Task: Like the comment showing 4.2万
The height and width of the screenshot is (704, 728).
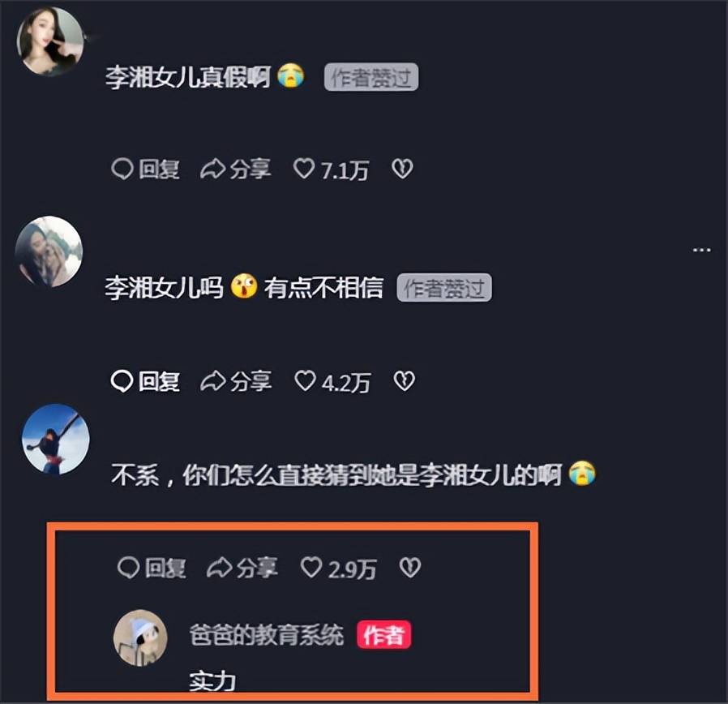Action: pos(332,382)
